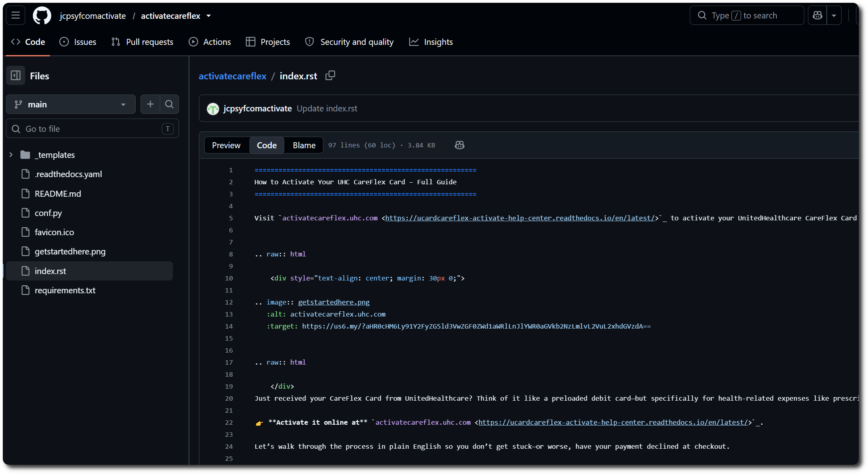The image size is (868, 474).
Task: Open the hamburger navigation menu
Action: tap(16, 16)
